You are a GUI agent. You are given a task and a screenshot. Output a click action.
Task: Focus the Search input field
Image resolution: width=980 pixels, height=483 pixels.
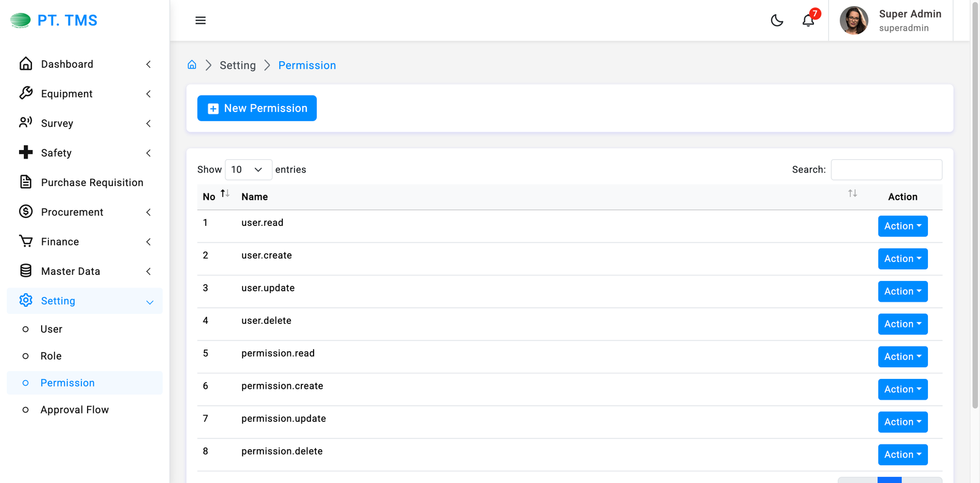(x=886, y=170)
